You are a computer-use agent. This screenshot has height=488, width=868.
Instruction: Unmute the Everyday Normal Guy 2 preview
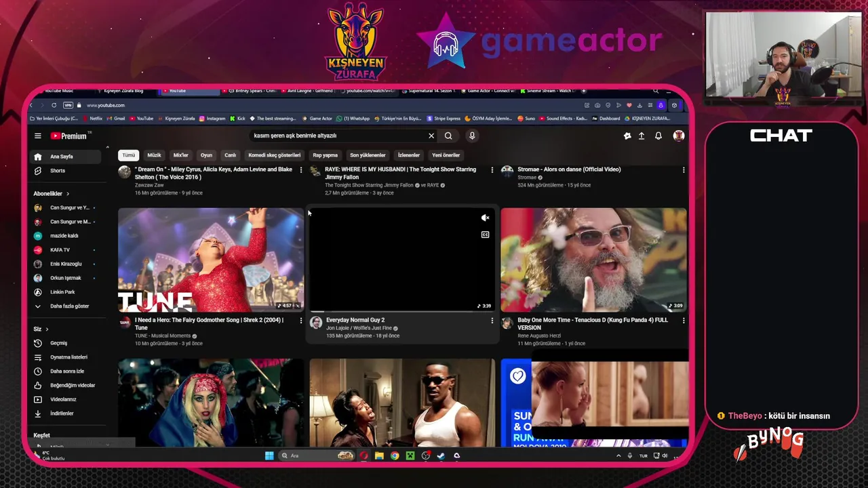485,218
